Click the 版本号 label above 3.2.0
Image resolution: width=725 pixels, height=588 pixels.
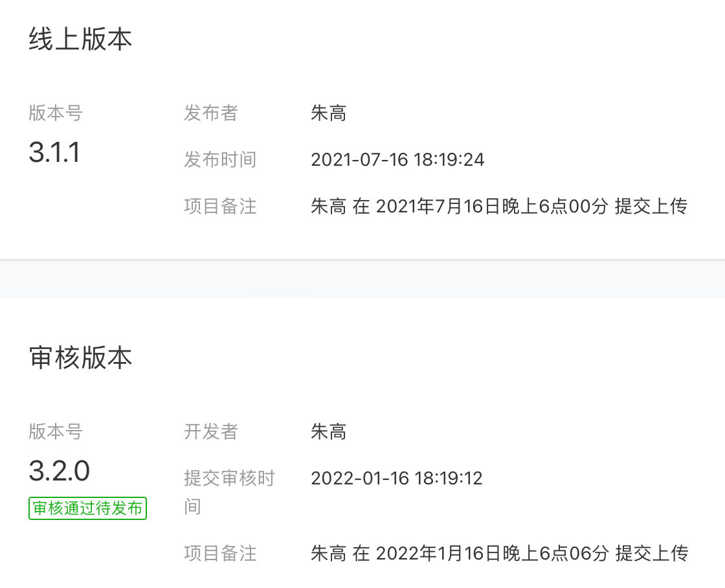point(56,431)
